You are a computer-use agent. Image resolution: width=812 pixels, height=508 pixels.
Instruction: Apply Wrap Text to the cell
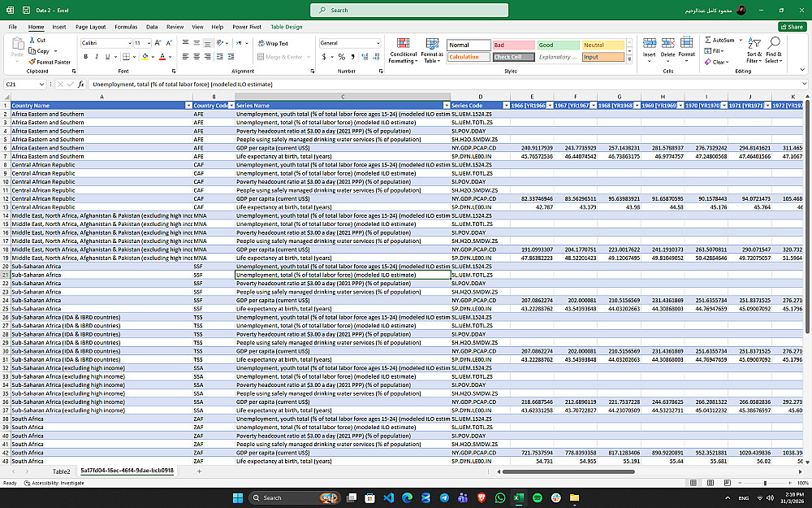tap(273, 43)
